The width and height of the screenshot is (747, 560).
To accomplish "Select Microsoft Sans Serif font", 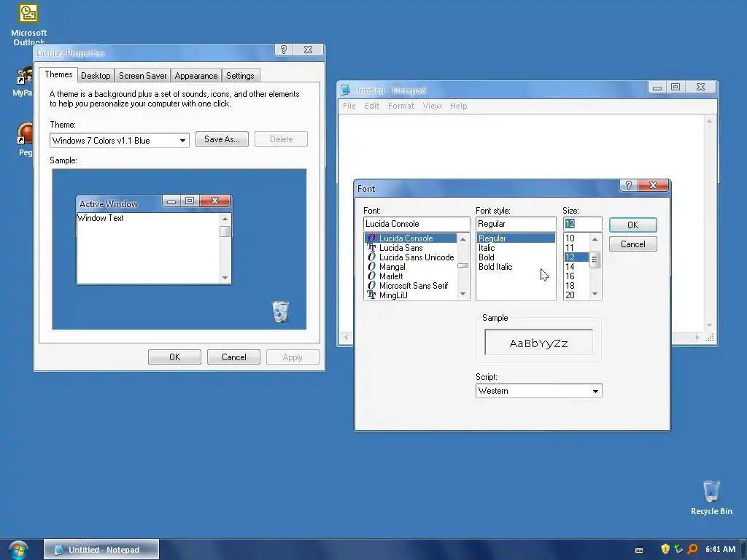I will pyautogui.click(x=411, y=286).
